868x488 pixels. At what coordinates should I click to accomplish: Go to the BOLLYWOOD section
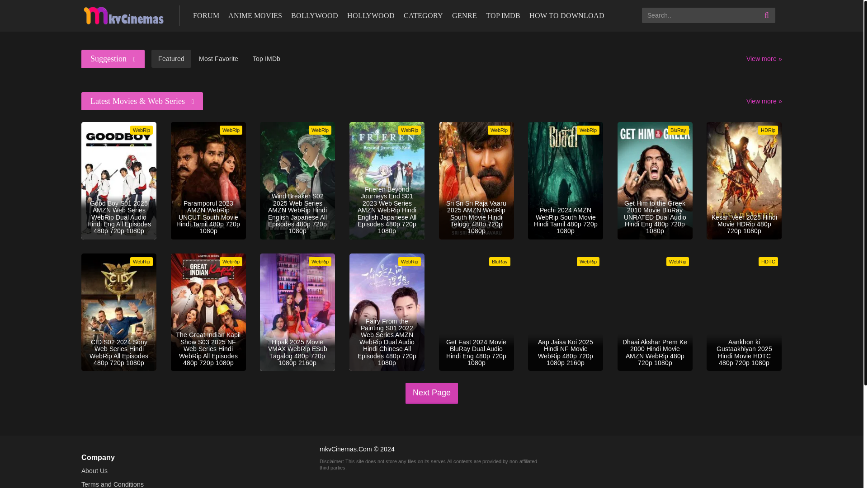(x=315, y=16)
